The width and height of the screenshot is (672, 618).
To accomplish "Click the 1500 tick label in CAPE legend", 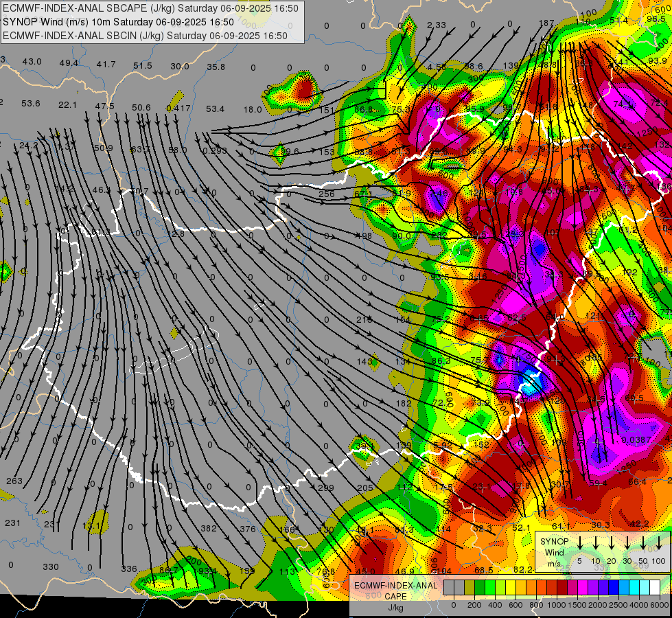I will (x=578, y=605).
